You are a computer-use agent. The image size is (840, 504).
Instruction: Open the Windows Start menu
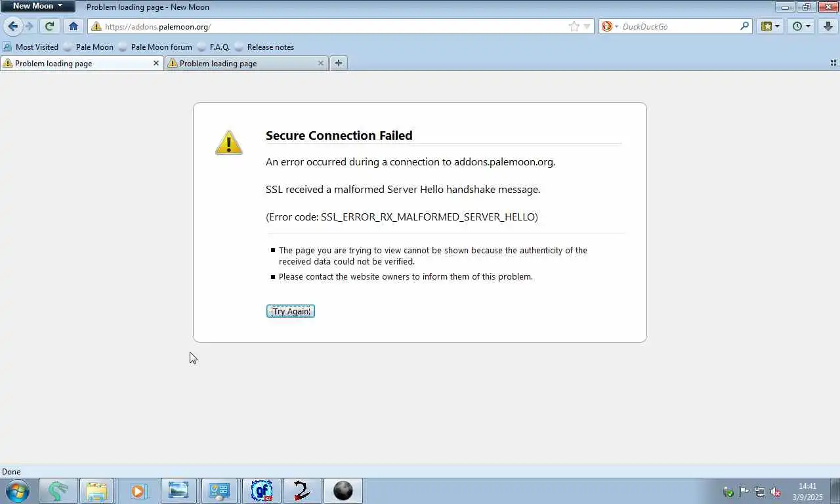tap(17, 491)
